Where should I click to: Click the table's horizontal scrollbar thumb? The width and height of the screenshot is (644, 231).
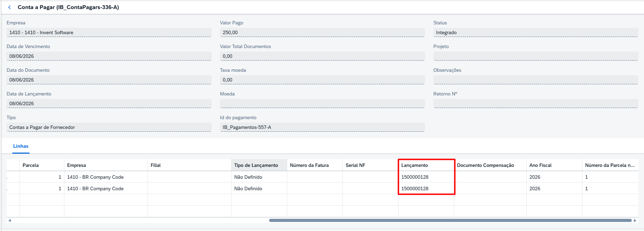click(x=450, y=221)
